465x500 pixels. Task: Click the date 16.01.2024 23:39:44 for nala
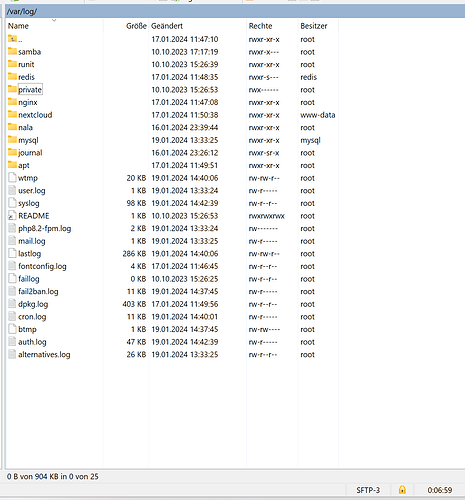point(185,127)
